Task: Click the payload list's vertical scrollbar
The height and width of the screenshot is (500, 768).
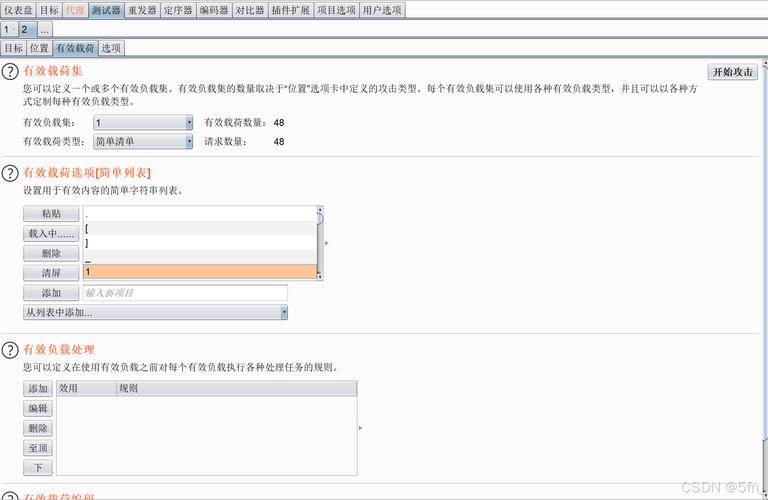Action: 320,245
